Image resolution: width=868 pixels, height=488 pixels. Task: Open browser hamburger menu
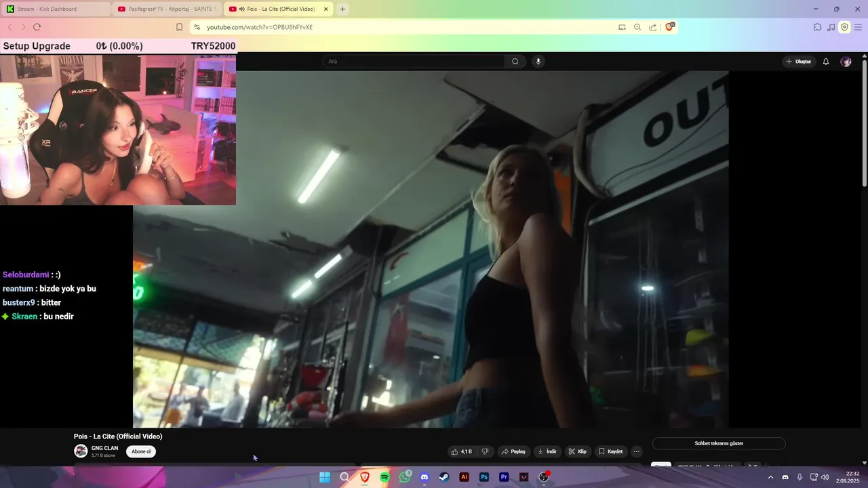tap(858, 27)
